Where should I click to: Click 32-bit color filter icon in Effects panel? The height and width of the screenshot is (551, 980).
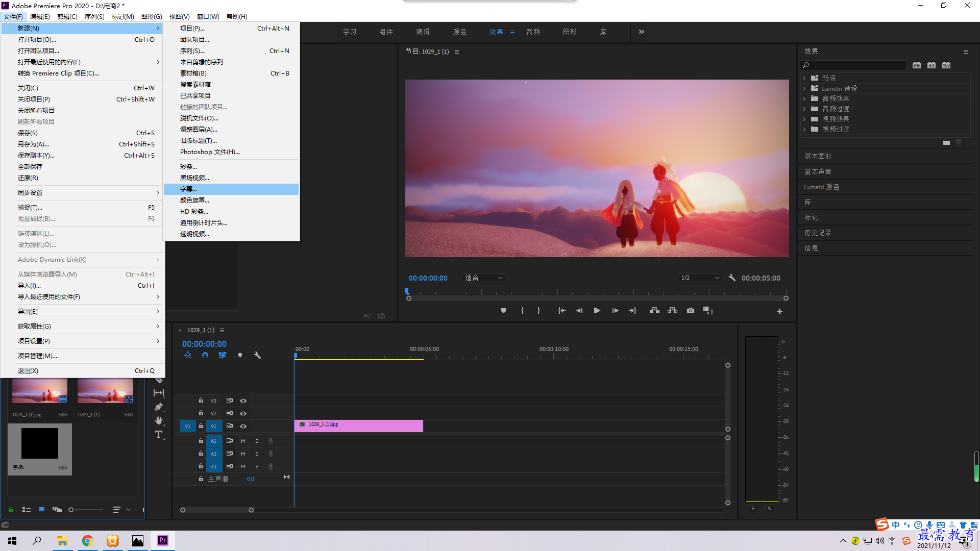point(932,65)
